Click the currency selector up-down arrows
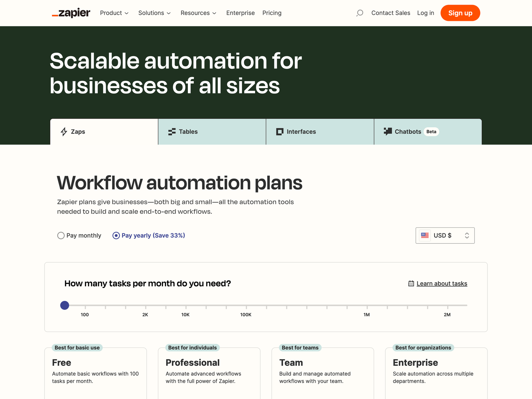The width and height of the screenshot is (532, 399). click(x=467, y=235)
